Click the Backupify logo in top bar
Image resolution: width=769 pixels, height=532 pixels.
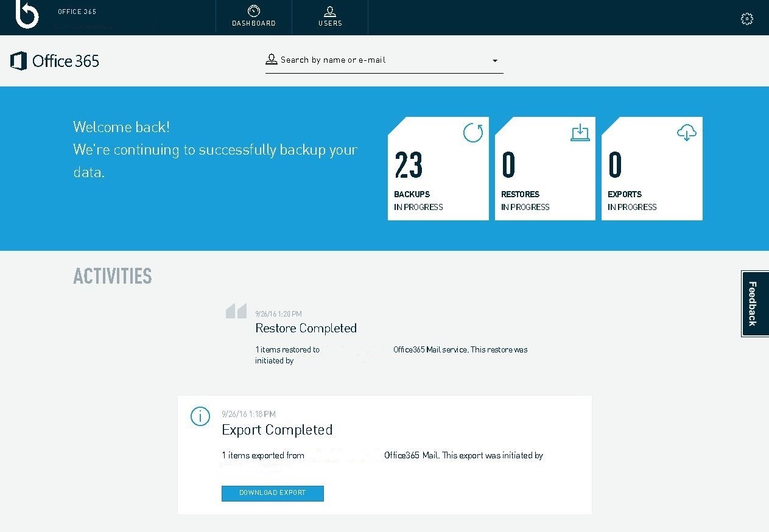coord(27,13)
